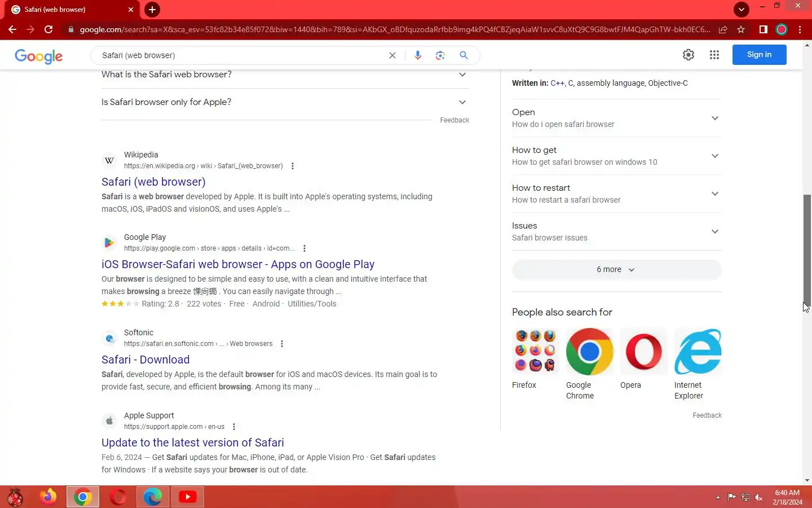
Task: Open YouTube app from the taskbar
Action: (x=188, y=497)
